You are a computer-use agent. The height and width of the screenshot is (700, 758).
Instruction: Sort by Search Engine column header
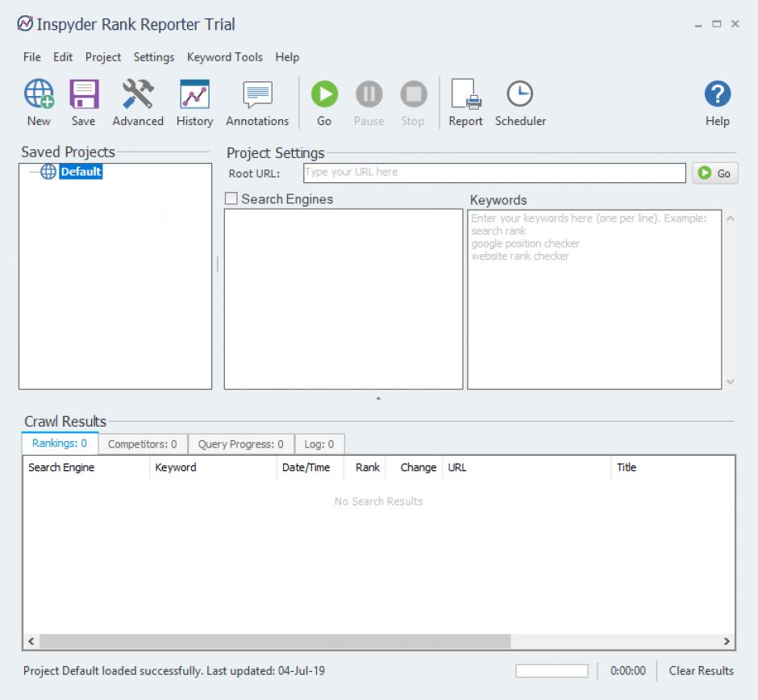pos(86,468)
